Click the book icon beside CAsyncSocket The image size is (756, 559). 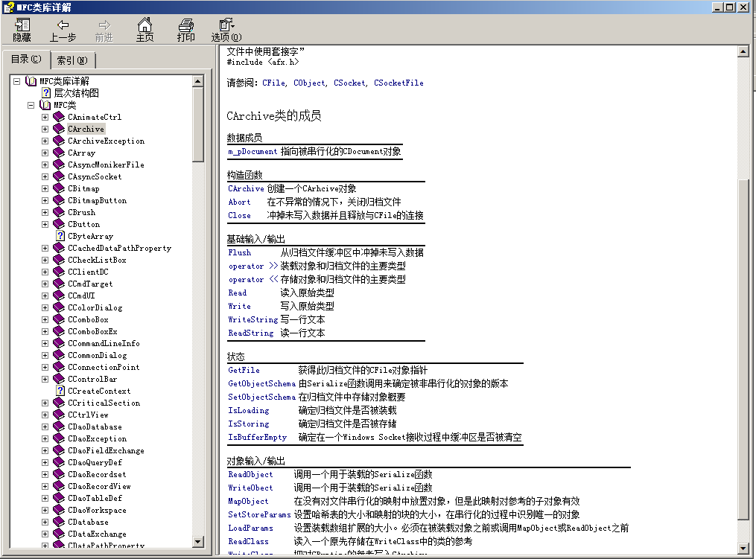(x=59, y=176)
